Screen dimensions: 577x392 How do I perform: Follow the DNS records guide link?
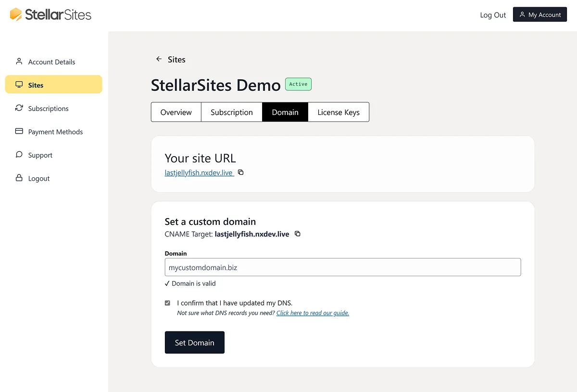pos(313,313)
